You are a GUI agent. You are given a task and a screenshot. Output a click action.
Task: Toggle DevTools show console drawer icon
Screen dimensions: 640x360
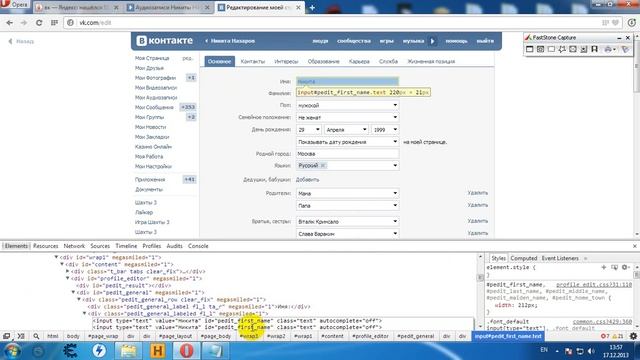click(x=21, y=336)
